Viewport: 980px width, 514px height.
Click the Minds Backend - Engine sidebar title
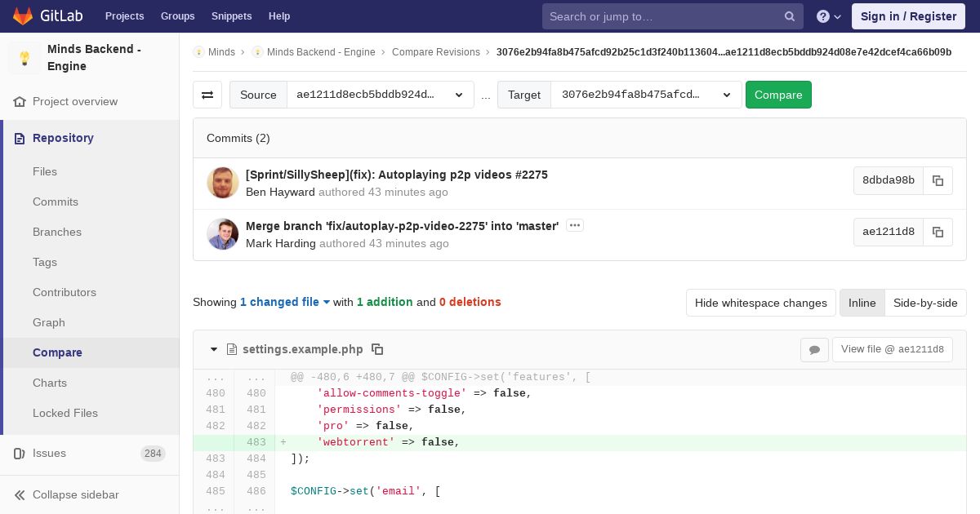94,58
